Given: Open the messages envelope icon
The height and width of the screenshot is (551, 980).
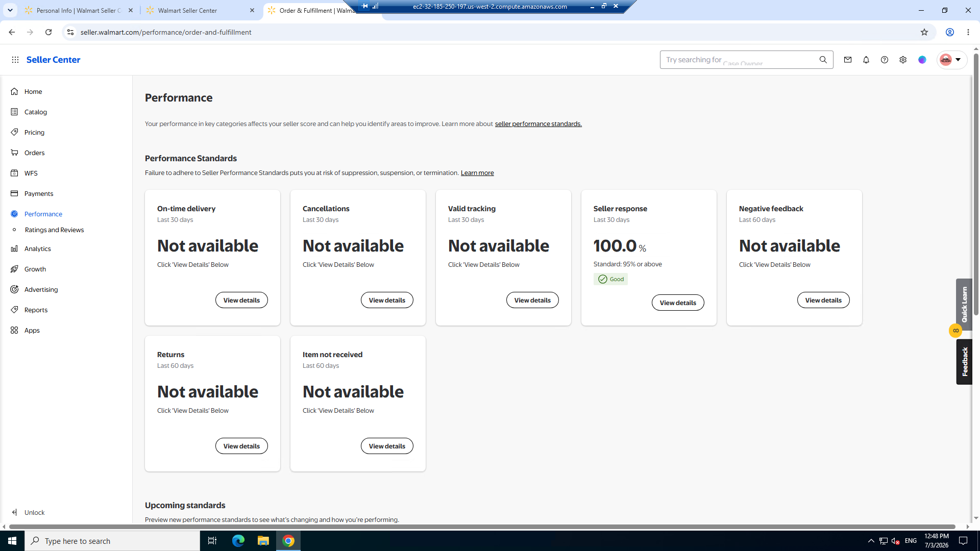Looking at the screenshot, I should point(848,60).
